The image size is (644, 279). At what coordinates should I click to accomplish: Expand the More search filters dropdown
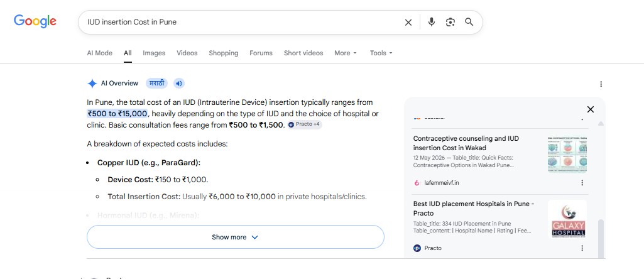coord(346,53)
